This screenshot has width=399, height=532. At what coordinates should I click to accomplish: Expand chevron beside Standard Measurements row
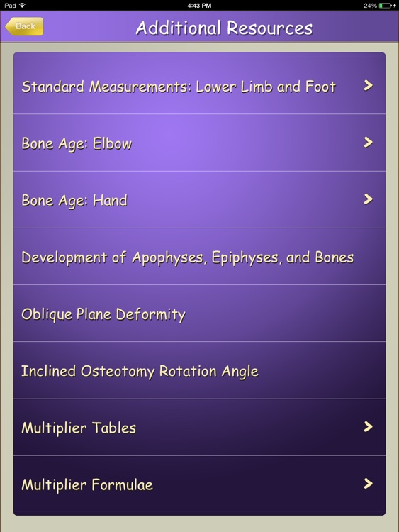(368, 86)
